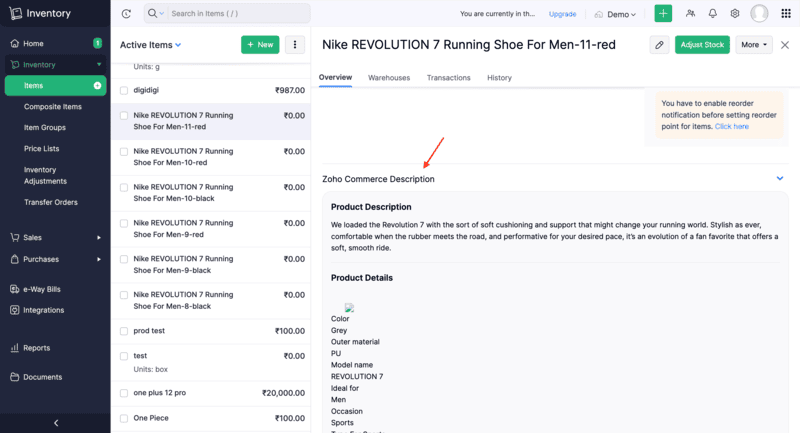
Task: Open the Transactions tab
Action: [x=448, y=77]
